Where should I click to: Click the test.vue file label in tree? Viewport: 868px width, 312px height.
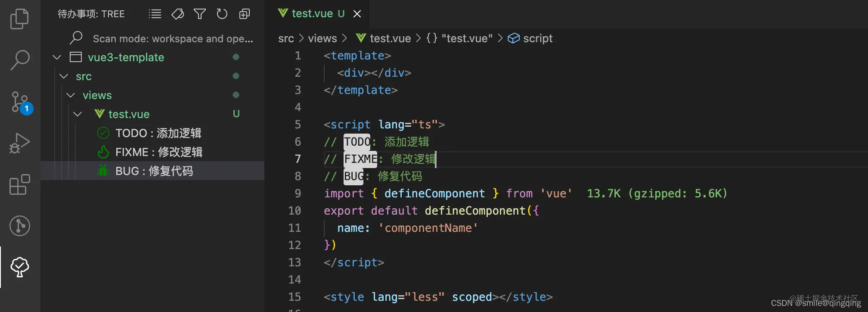click(129, 114)
